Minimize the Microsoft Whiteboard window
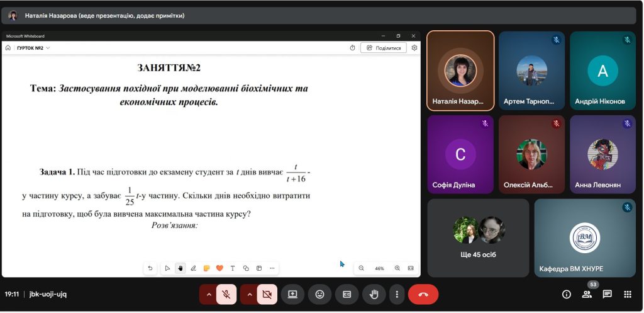This screenshot has height=313, width=644. (383, 36)
